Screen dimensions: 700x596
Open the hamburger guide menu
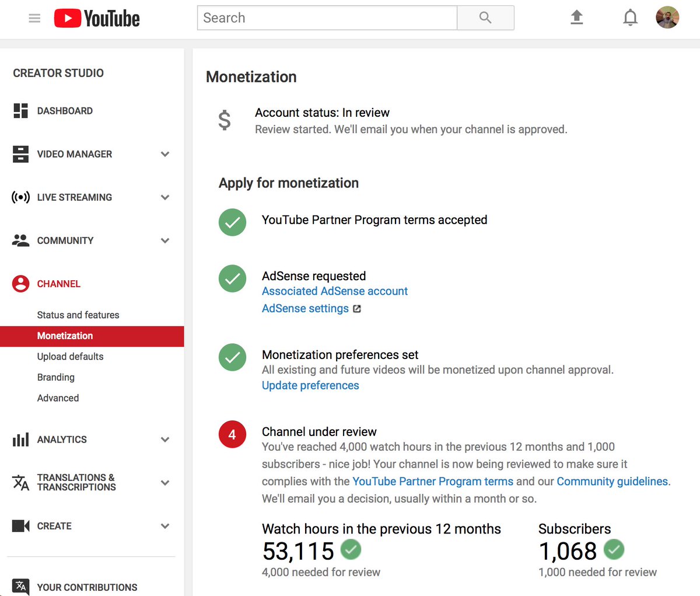(x=34, y=18)
